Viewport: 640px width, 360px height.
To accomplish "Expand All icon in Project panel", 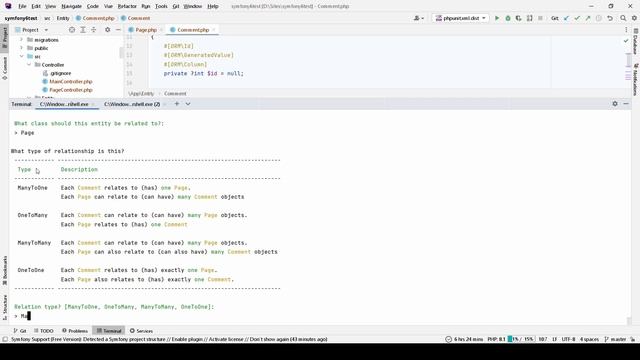I will click(83, 30).
